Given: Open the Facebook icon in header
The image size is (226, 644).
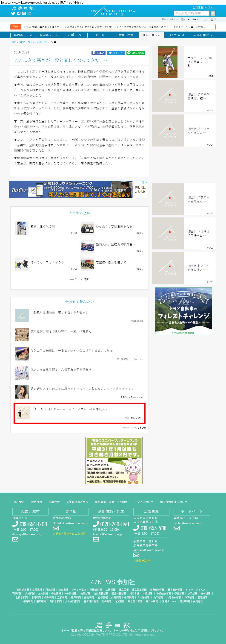Looking at the screenshot, I should click(x=19, y=14).
